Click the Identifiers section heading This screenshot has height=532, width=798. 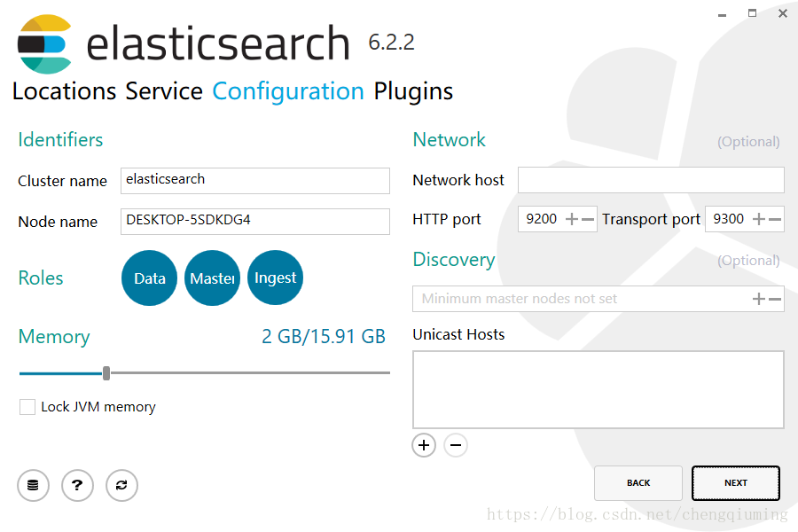click(x=60, y=139)
